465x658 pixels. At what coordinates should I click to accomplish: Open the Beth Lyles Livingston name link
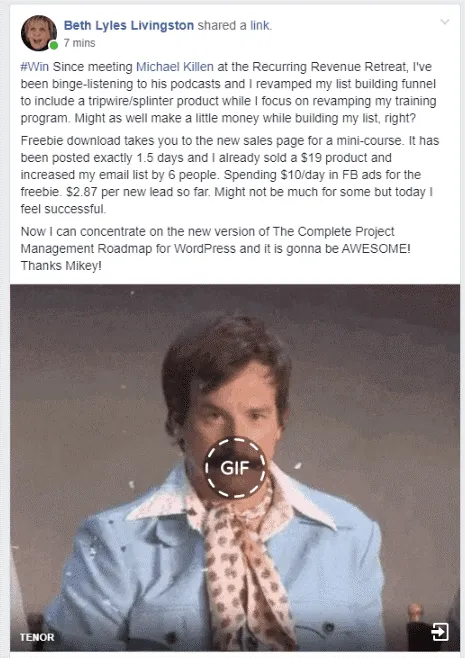pos(129,26)
